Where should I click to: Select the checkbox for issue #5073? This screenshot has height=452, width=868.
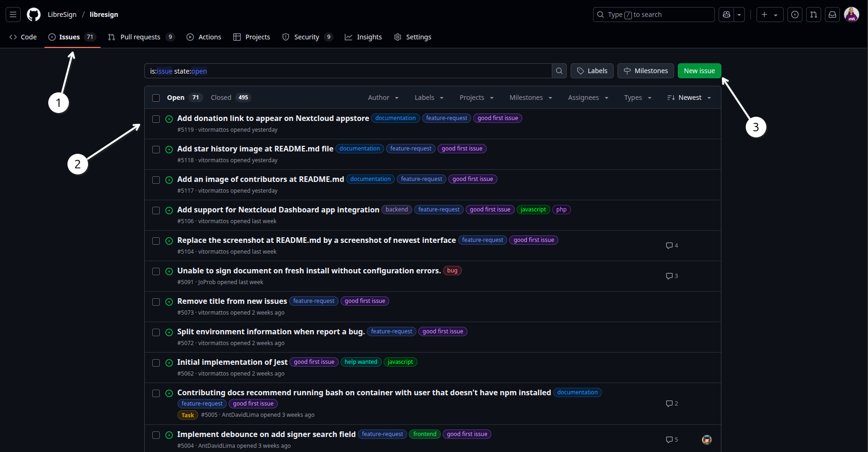pyautogui.click(x=156, y=302)
